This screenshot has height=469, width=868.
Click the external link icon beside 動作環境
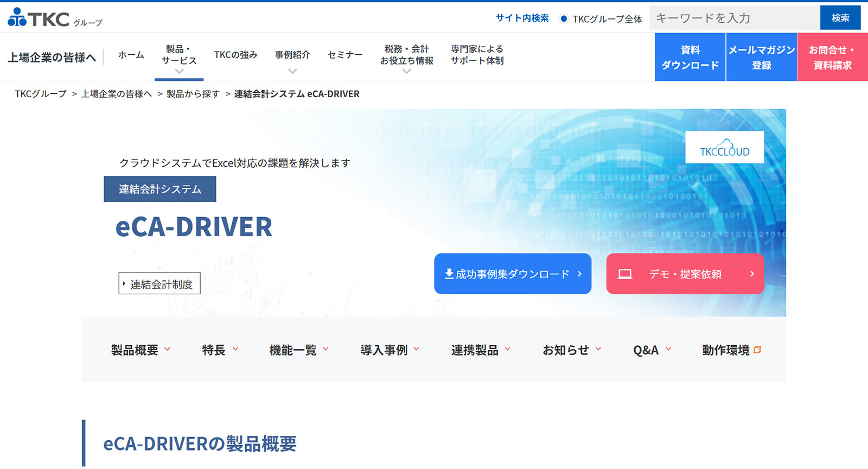pos(758,350)
